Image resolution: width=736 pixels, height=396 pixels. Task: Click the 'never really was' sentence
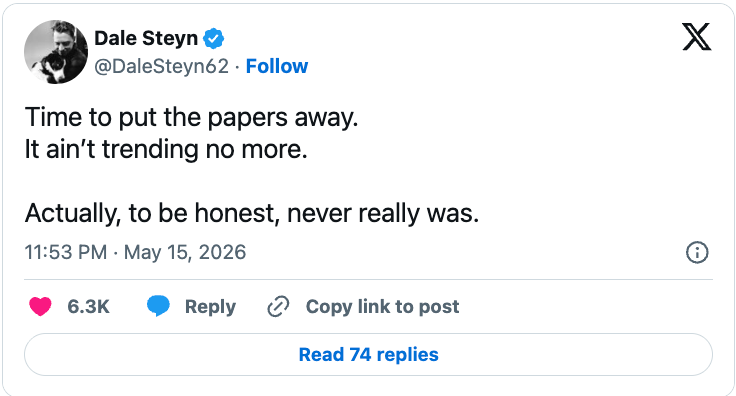252,213
